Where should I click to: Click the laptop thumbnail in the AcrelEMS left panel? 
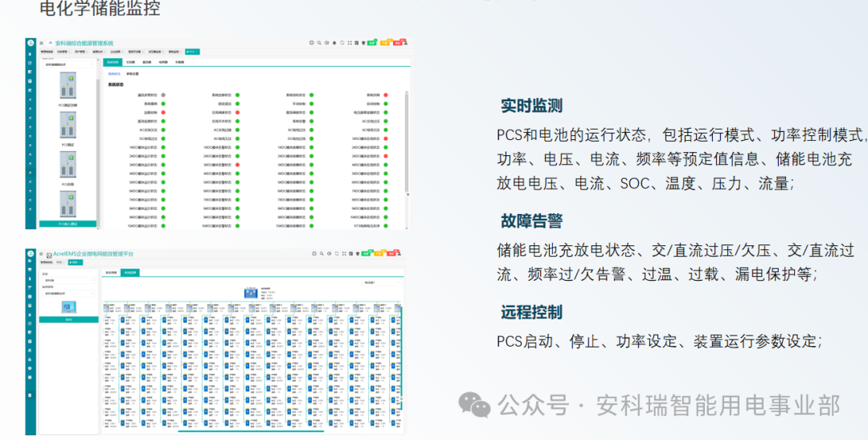pyautogui.click(x=69, y=307)
